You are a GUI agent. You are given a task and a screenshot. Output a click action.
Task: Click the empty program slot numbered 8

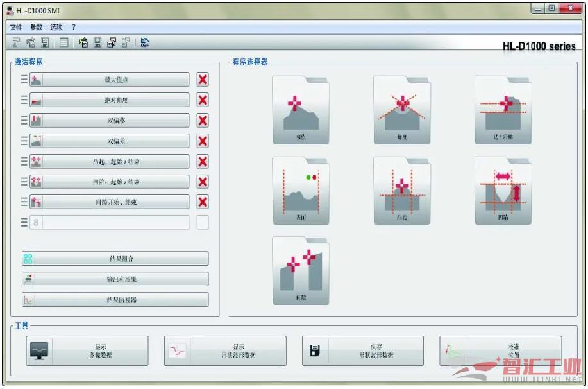pyautogui.click(x=110, y=222)
